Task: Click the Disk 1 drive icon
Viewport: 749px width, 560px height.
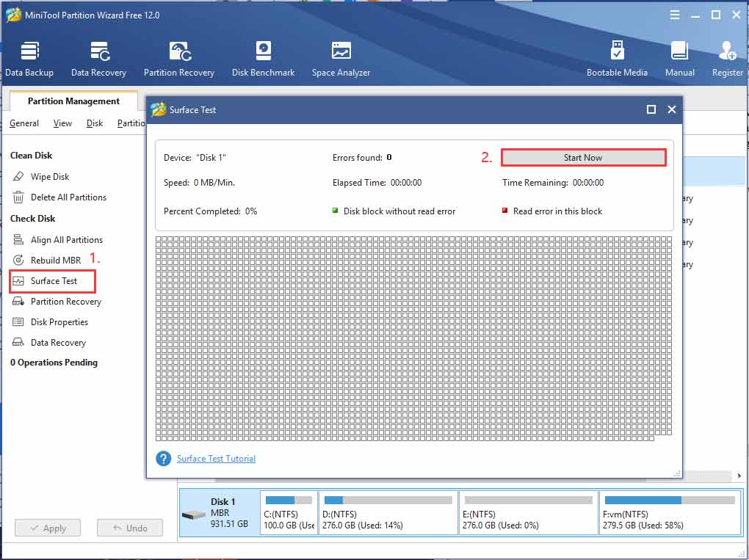Action: pyautogui.click(x=193, y=515)
